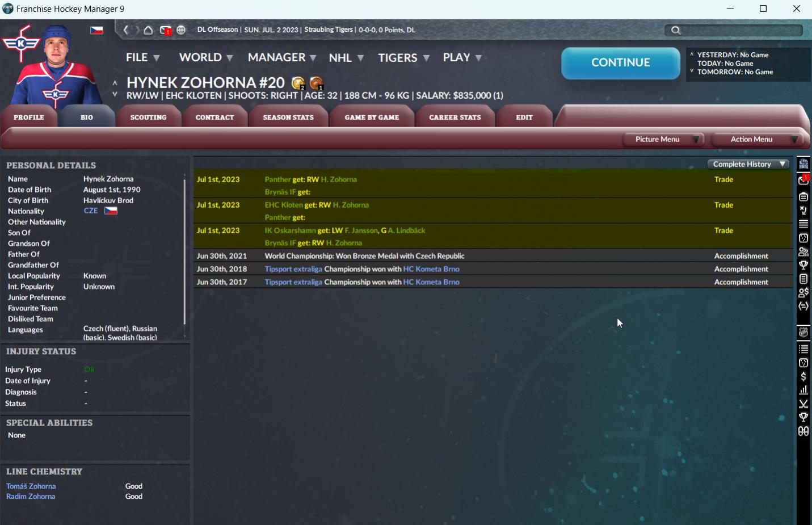Open the binoculars scouting sidebar icon
The width and height of the screenshot is (812, 525).
point(803,431)
